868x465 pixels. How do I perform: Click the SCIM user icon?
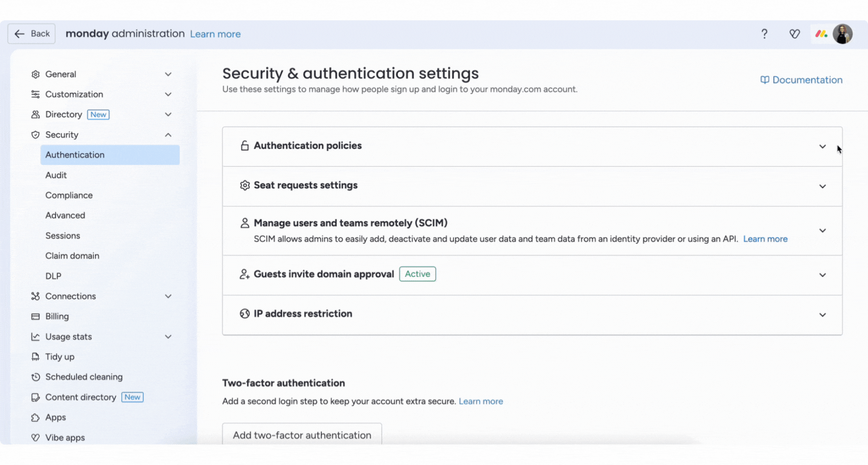pyautogui.click(x=245, y=223)
